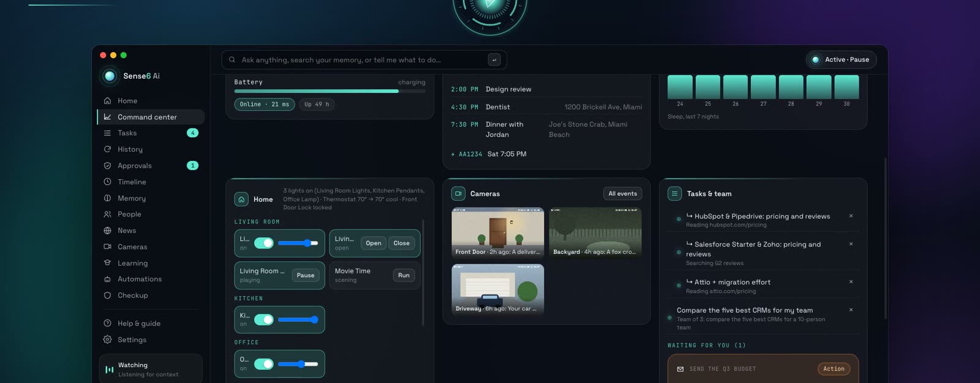
Task: Click the Dentist 4:30 PM calendar entry
Action: click(546, 107)
